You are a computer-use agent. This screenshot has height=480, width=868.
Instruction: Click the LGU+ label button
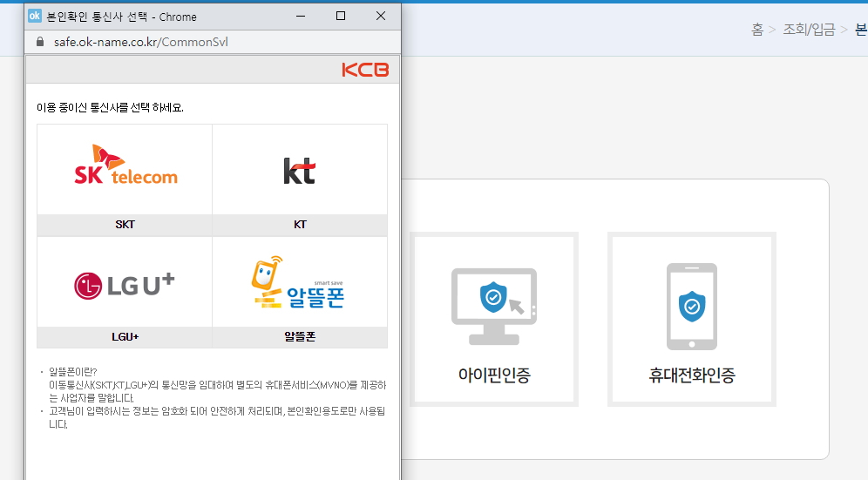pos(125,336)
